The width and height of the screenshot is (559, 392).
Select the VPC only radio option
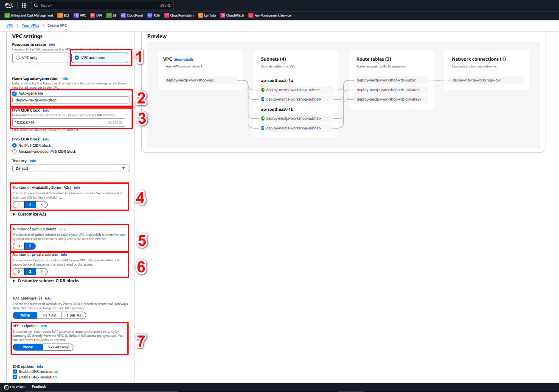[40, 58]
